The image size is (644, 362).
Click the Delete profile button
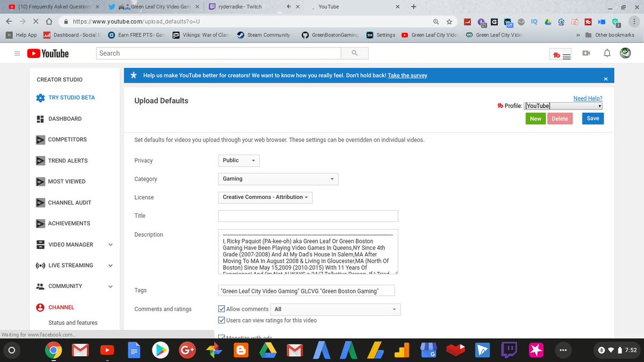[x=560, y=119]
